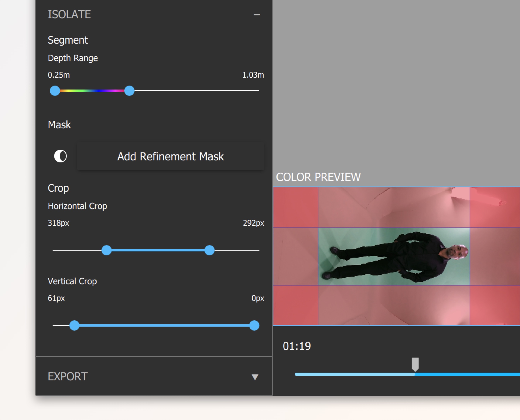Click Depth Range minimum handle
The width and height of the screenshot is (520, 420).
(55, 91)
